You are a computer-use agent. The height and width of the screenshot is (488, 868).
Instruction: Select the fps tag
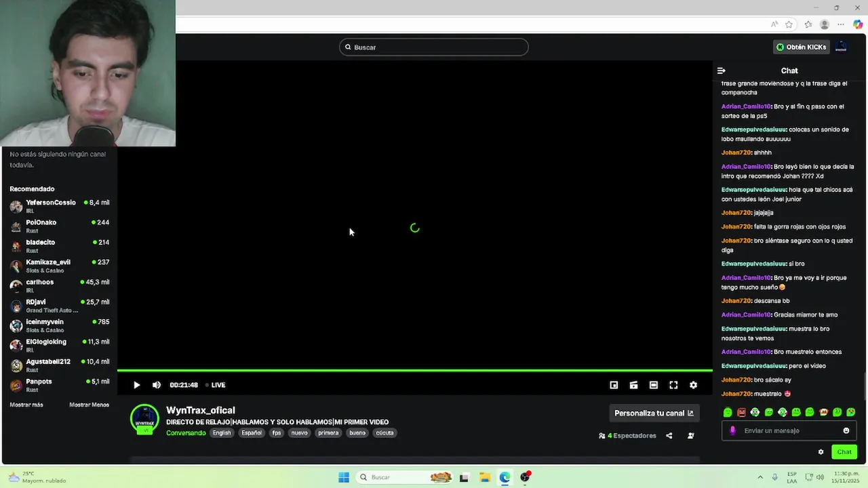(x=277, y=433)
